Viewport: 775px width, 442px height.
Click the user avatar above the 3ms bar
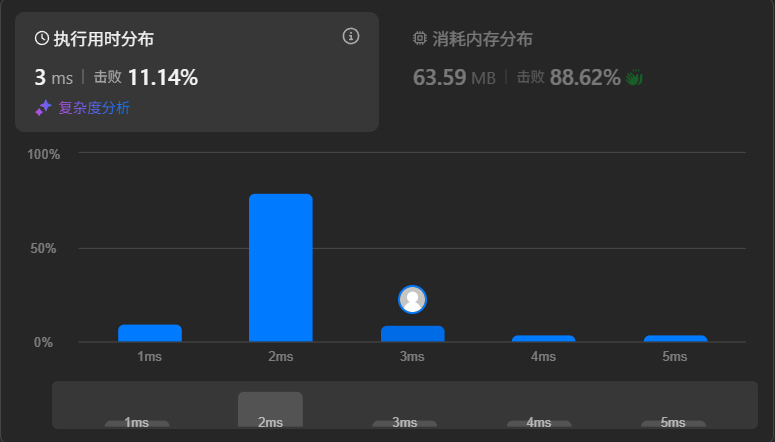412,300
